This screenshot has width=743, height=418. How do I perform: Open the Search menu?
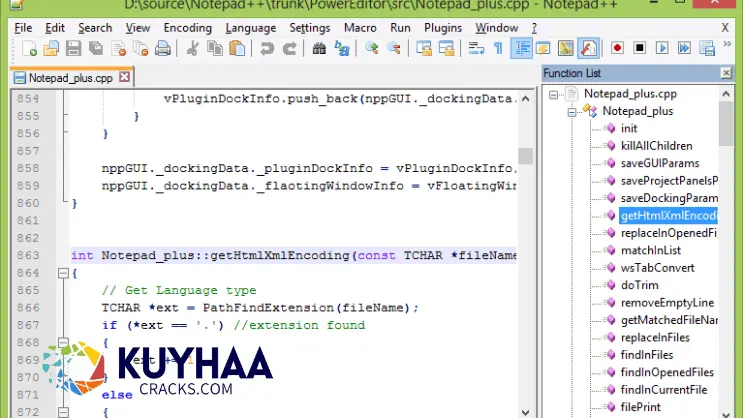click(95, 28)
